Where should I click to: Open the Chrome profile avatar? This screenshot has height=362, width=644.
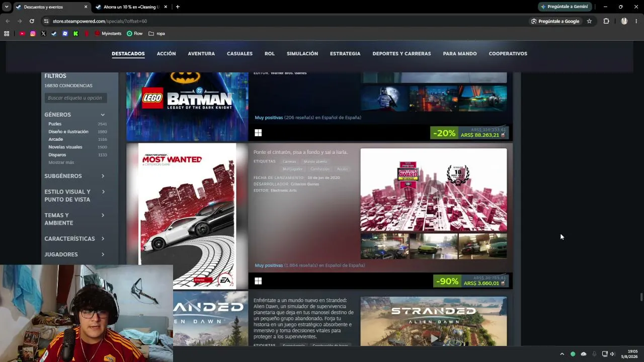(624, 21)
